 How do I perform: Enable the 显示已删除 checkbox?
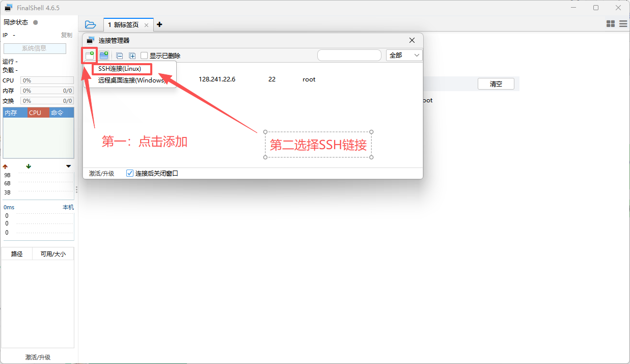pyautogui.click(x=144, y=55)
